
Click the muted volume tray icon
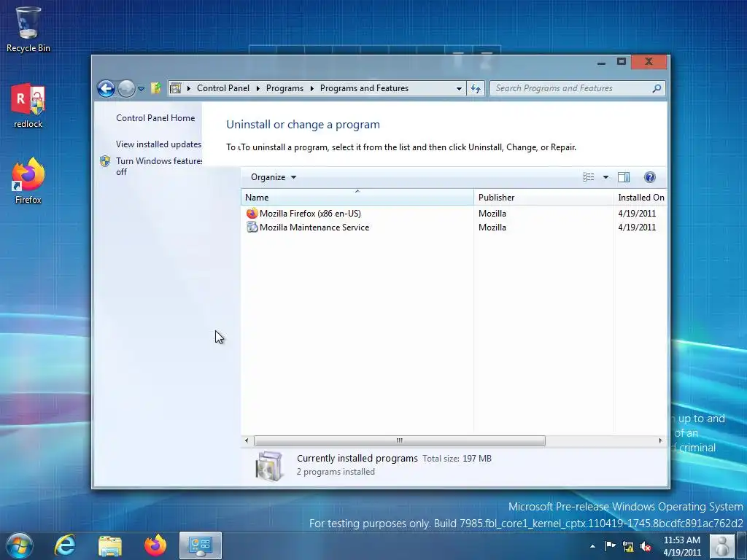646,547
